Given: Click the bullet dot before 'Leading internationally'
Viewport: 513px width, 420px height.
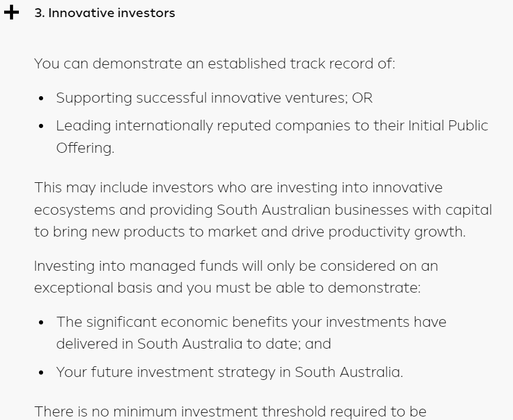Looking at the screenshot, I should coord(41,126).
